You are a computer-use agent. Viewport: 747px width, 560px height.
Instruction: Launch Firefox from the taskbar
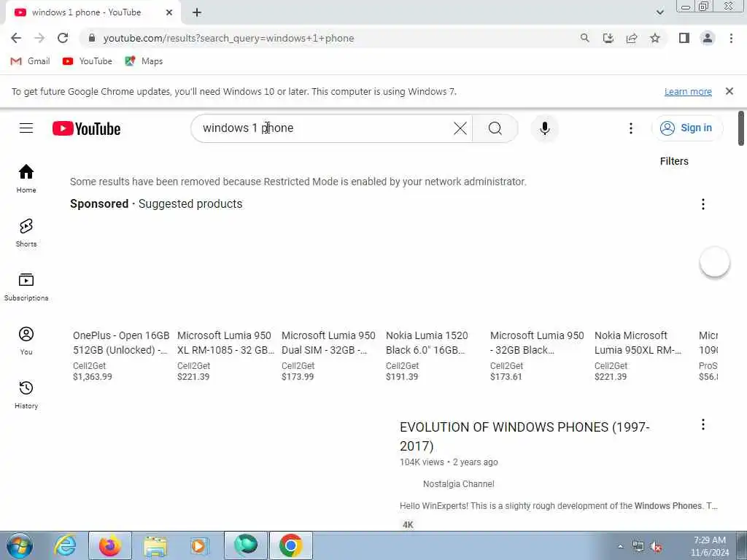110,545
